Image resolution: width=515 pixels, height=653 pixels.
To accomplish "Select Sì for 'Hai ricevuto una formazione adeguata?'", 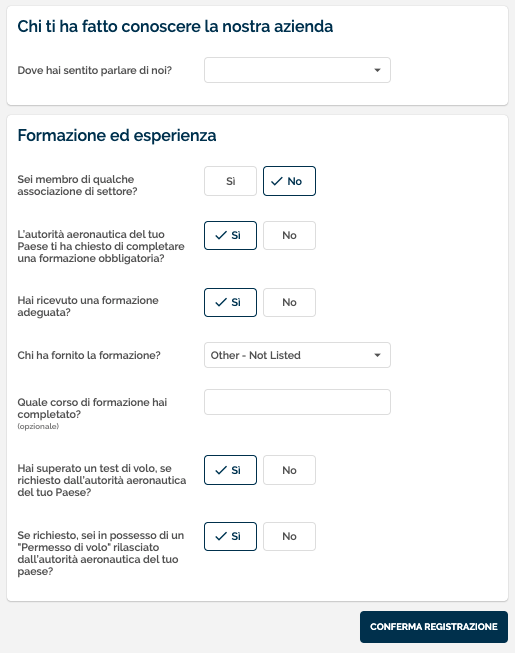I will tap(230, 302).
